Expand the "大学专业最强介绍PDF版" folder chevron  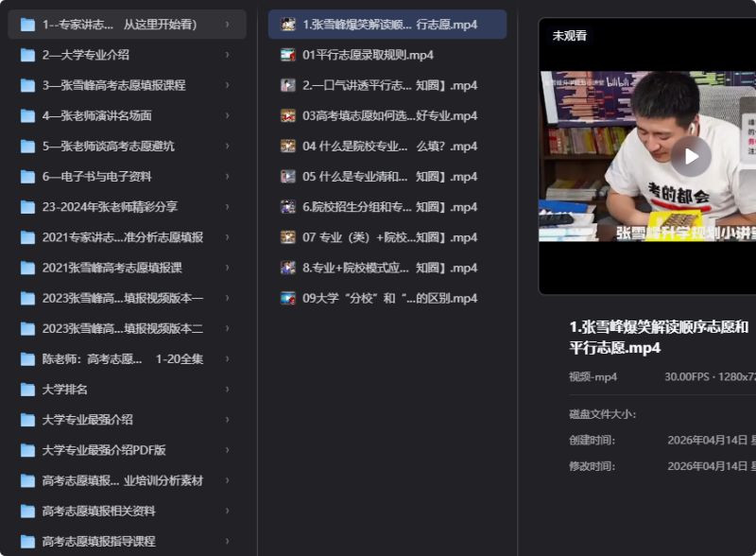227,449
